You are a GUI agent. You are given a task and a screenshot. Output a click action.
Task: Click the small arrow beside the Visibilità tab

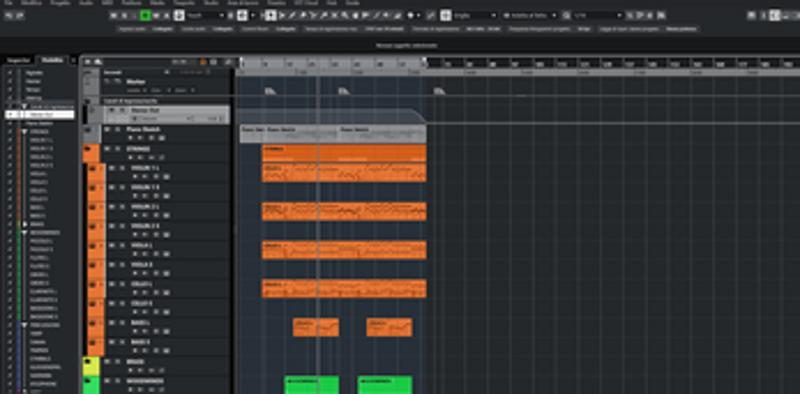73,60
